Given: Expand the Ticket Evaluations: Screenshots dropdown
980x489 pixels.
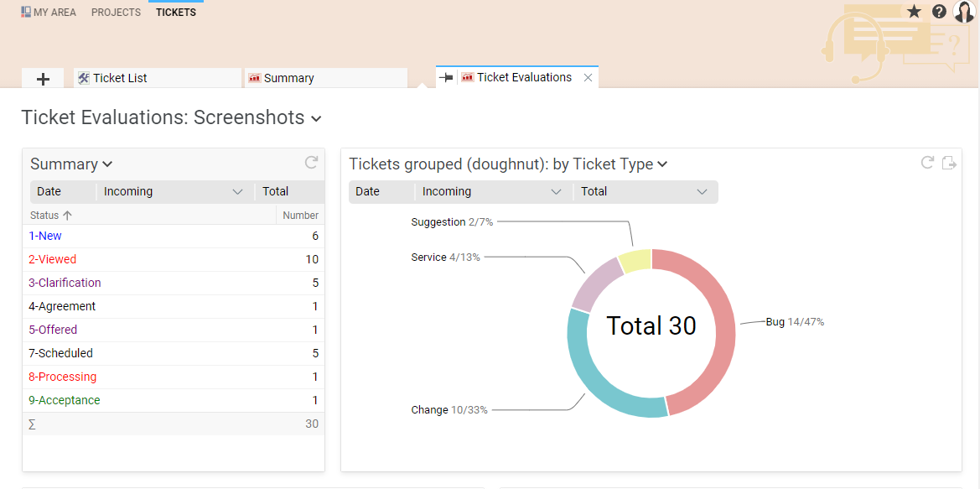Looking at the screenshot, I should (x=316, y=118).
